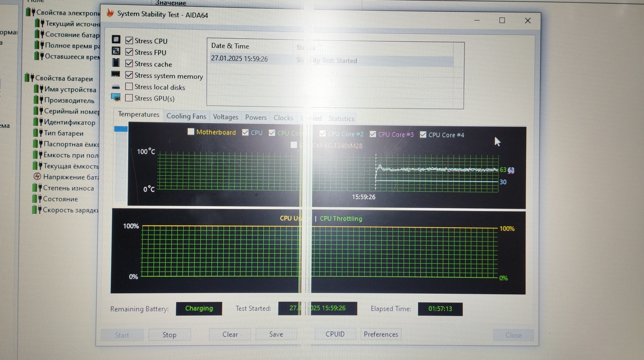Click battery icon next to Оставшееся время
Image resolution: width=644 pixels, height=360 pixels.
tap(39, 56)
